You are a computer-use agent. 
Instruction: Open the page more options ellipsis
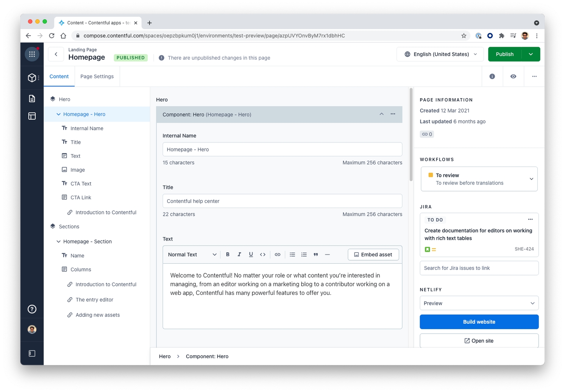534,76
